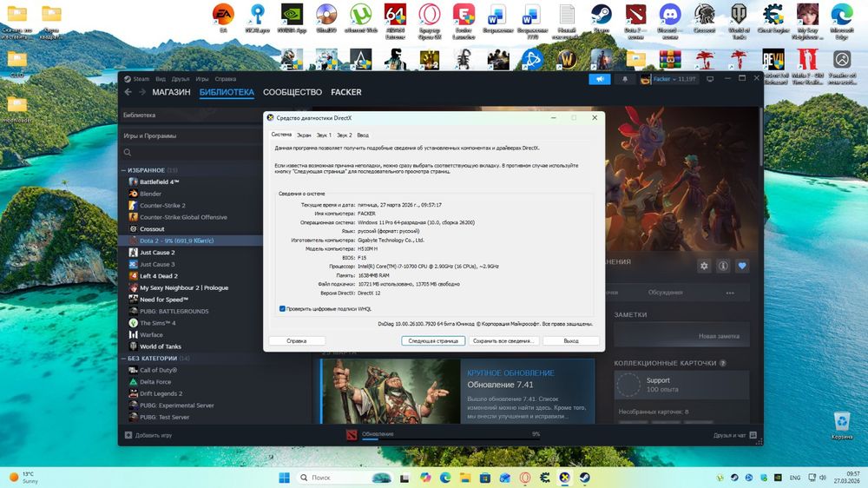The width and height of the screenshot is (868, 488).
Task: Open the Обсуждения link on Dota page
Action: [665, 293]
